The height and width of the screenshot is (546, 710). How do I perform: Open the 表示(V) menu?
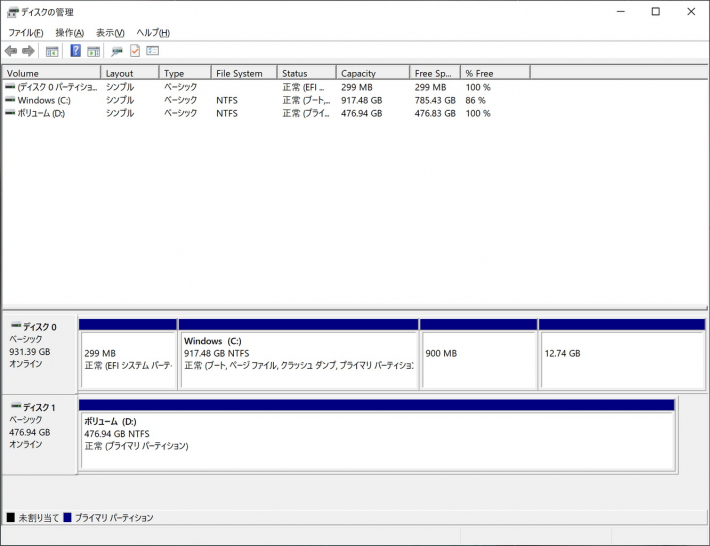pos(110,33)
